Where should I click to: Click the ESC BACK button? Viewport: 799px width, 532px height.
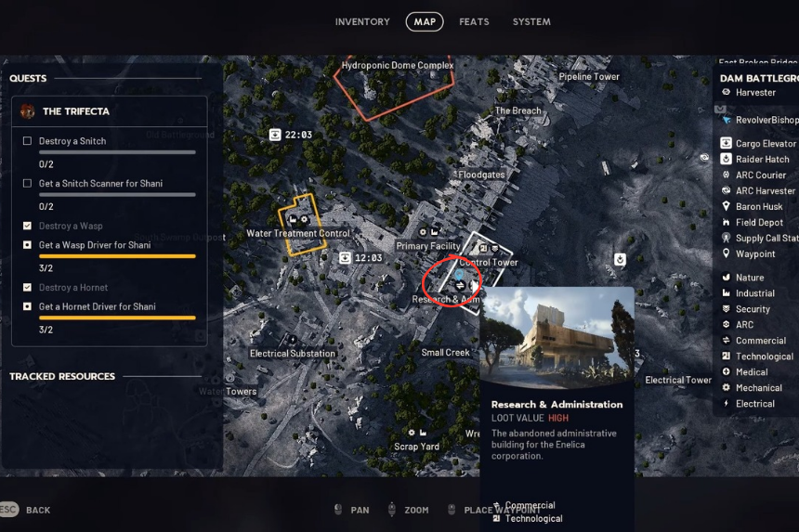pyautogui.click(x=25, y=510)
